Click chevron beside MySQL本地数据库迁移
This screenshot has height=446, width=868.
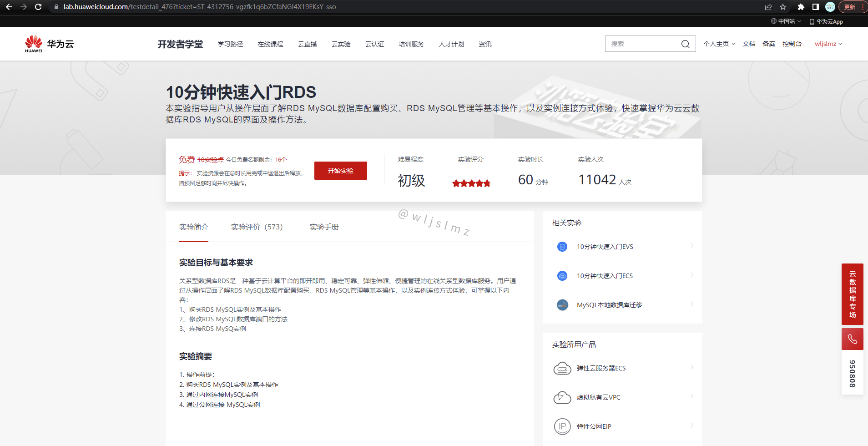(x=691, y=304)
